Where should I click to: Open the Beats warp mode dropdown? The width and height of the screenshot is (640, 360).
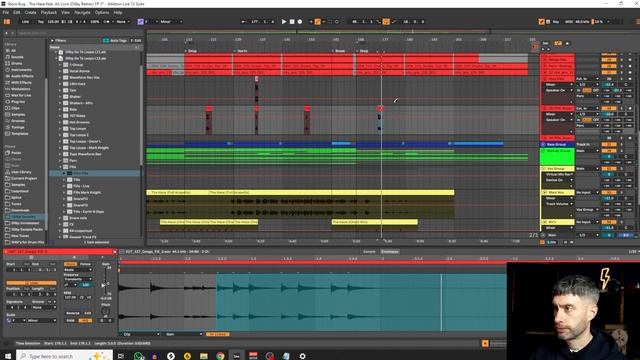[x=78, y=270]
